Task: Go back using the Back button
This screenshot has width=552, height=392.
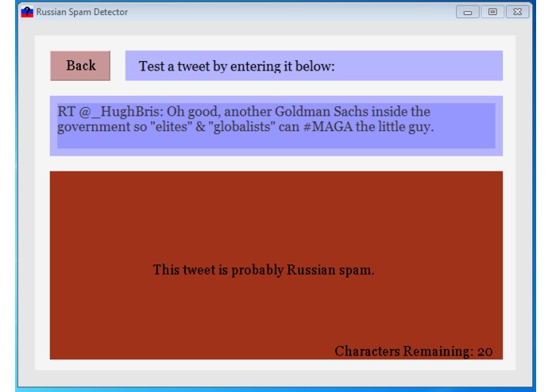Action: tap(80, 66)
